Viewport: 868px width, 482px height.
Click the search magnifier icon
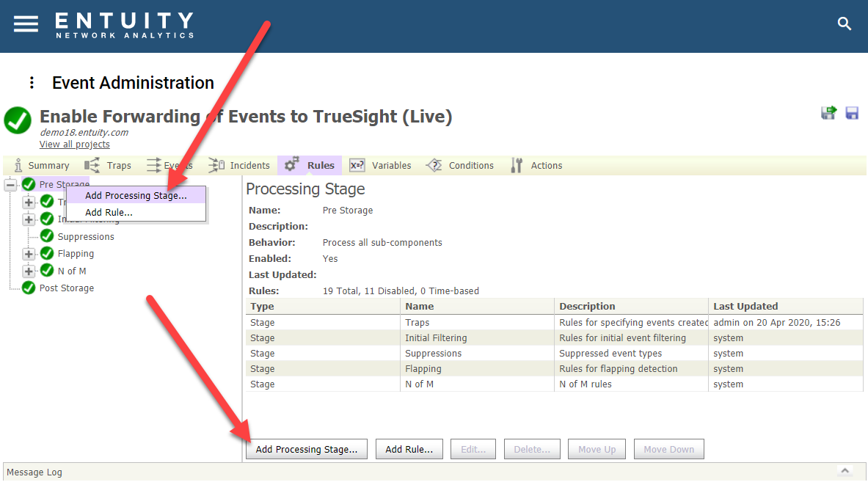tap(845, 23)
